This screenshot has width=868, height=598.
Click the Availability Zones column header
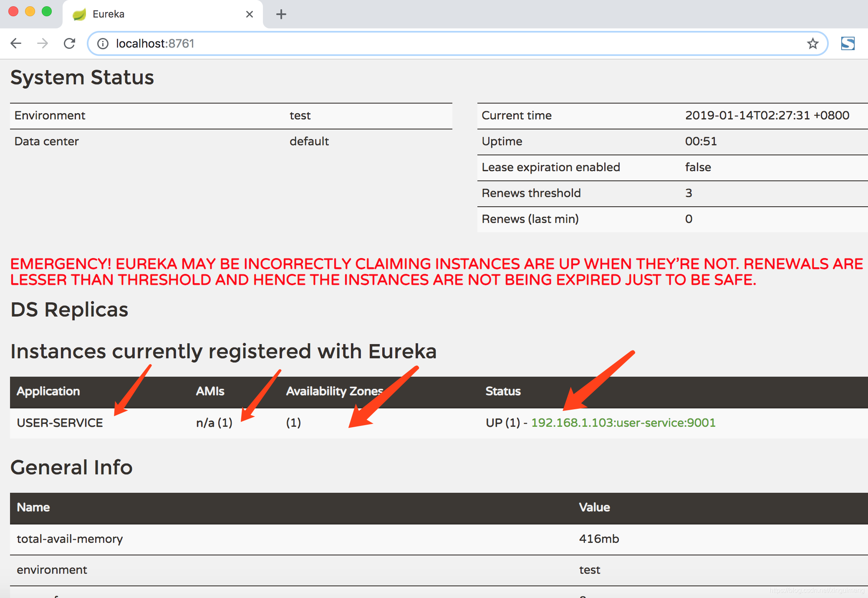click(335, 391)
